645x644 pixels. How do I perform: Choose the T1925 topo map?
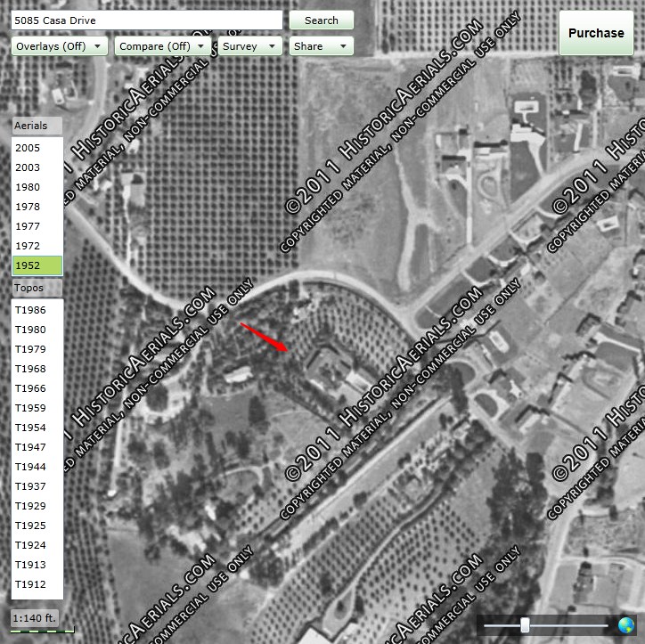37,526
